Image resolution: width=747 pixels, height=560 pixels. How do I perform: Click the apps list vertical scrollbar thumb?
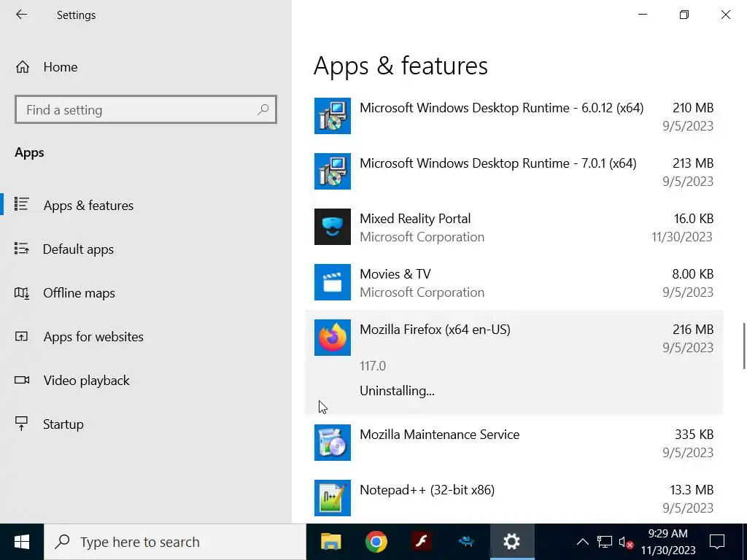click(x=744, y=346)
